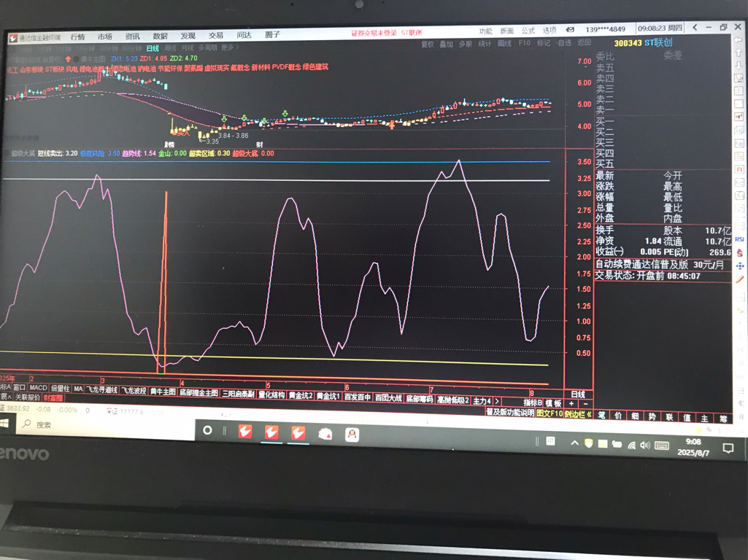
Task: Expand more indicator tabs with > arrow
Action: pyautogui.click(x=497, y=401)
